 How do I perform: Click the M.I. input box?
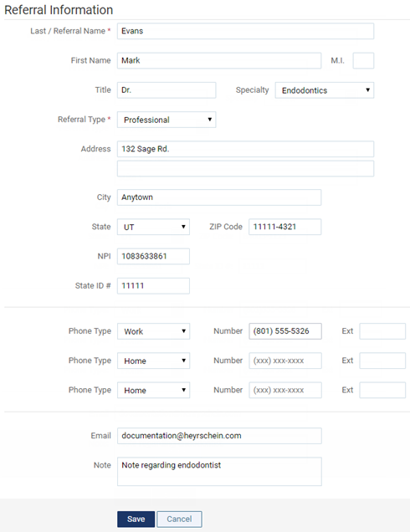pyautogui.click(x=363, y=61)
